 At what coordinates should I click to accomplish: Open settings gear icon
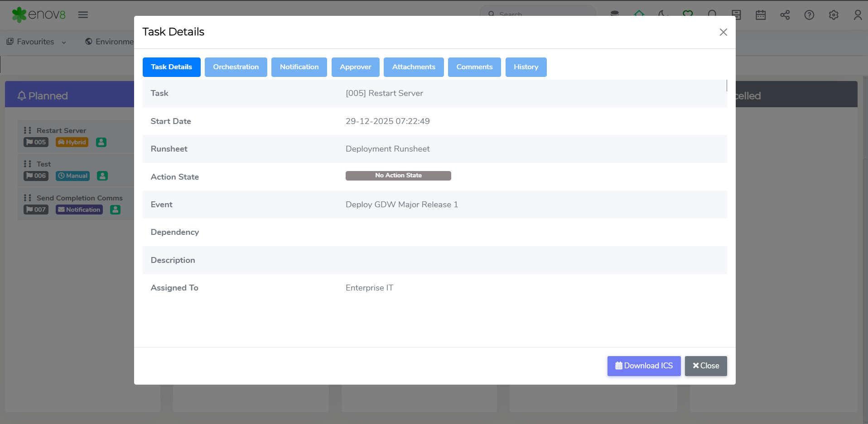tap(833, 15)
